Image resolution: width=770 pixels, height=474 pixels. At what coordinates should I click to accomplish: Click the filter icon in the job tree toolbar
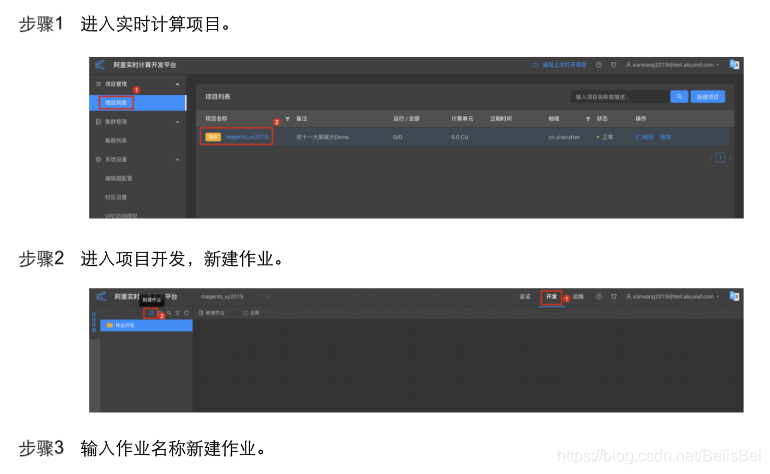tap(178, 313)
